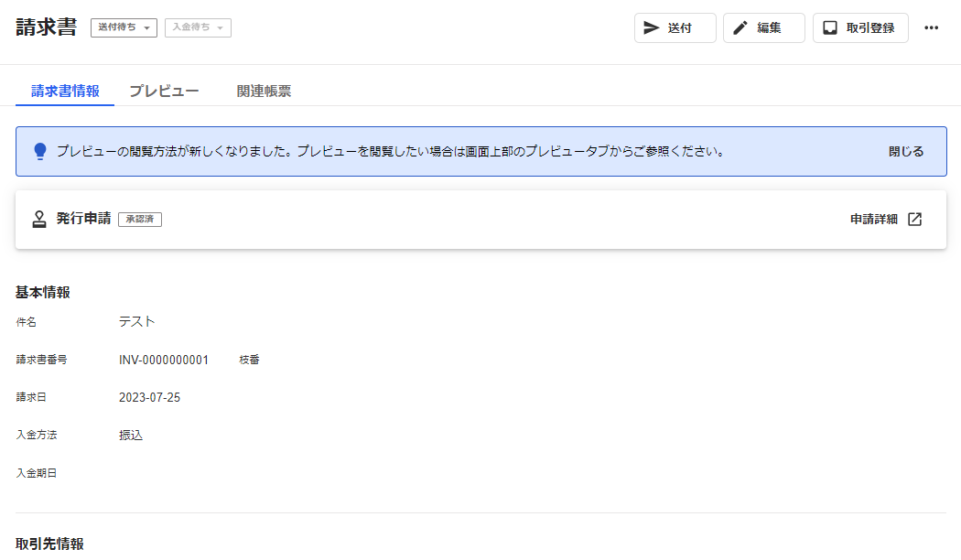This screenshot has height=560, width=961.
Task: Click the 入金方法 field label
Action: pos(37,435)
